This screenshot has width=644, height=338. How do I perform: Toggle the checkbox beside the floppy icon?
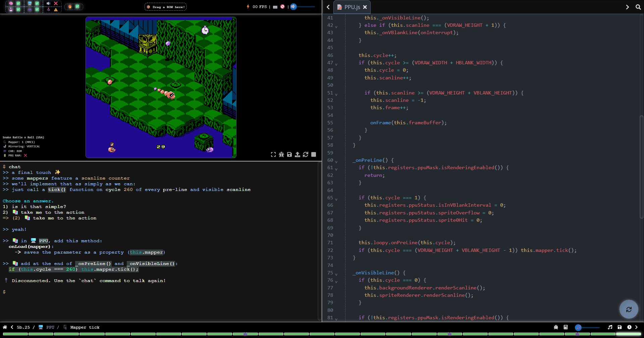coord(18,9)
